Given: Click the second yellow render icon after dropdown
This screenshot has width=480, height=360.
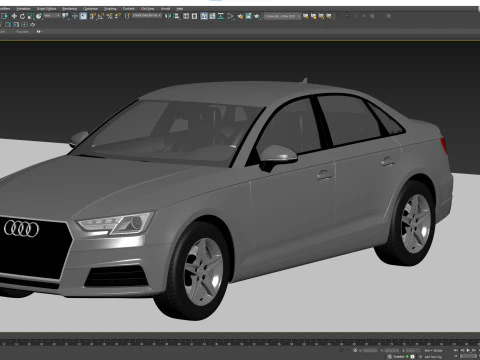Looking at the screenshot, I should click(x=314, y=16).
